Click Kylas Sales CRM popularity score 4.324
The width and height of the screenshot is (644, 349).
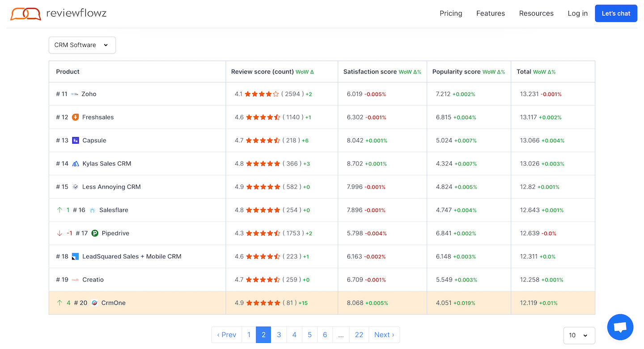444,164
